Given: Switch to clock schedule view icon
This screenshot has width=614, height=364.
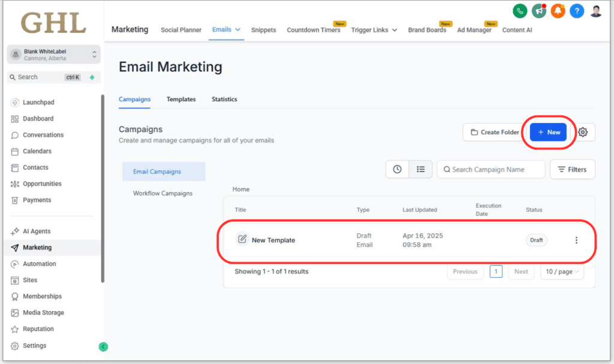Looking at the screenshot, I should point(397,169).
